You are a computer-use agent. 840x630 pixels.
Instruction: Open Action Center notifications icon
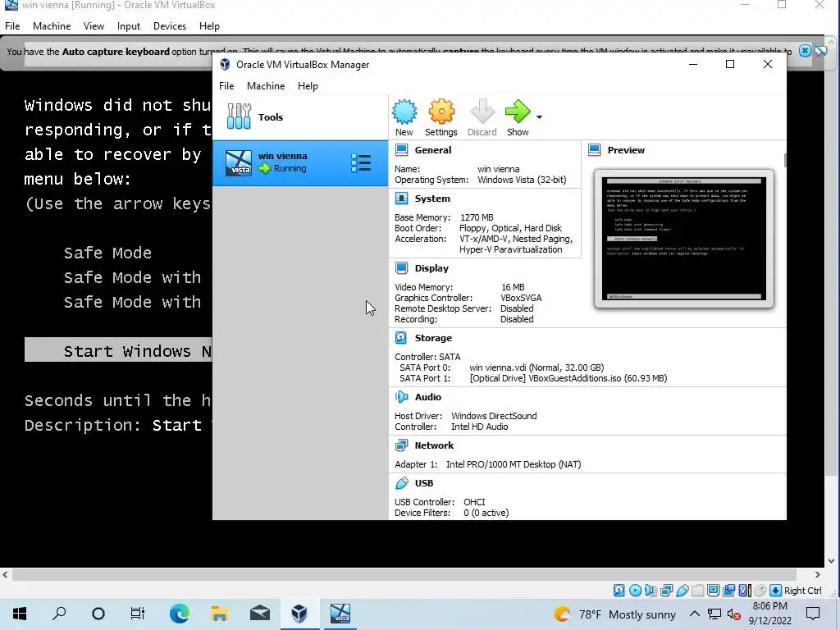coord(813,614)
